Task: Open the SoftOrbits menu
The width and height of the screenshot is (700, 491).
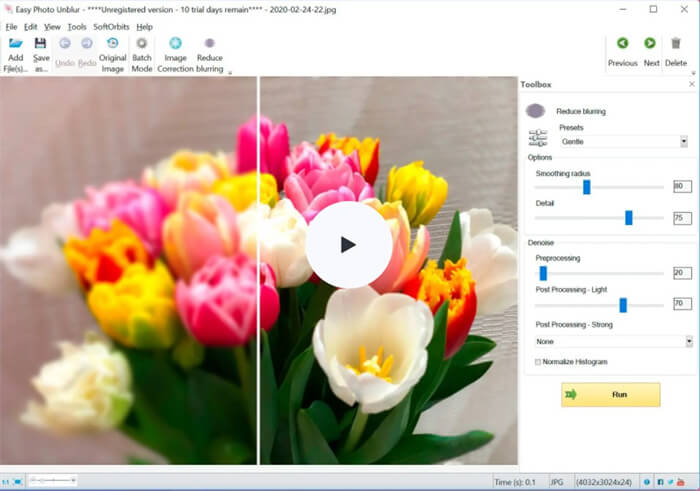Action: pos(111,27)
